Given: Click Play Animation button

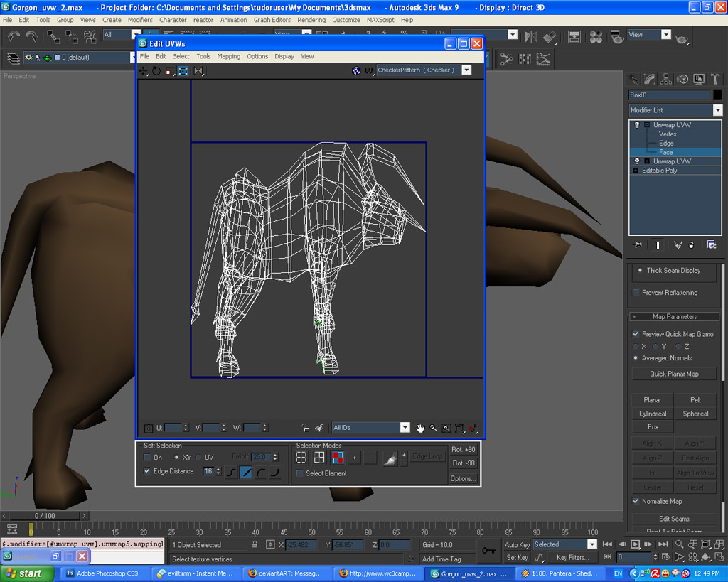Looking at the screenshot, I should 635,544.
